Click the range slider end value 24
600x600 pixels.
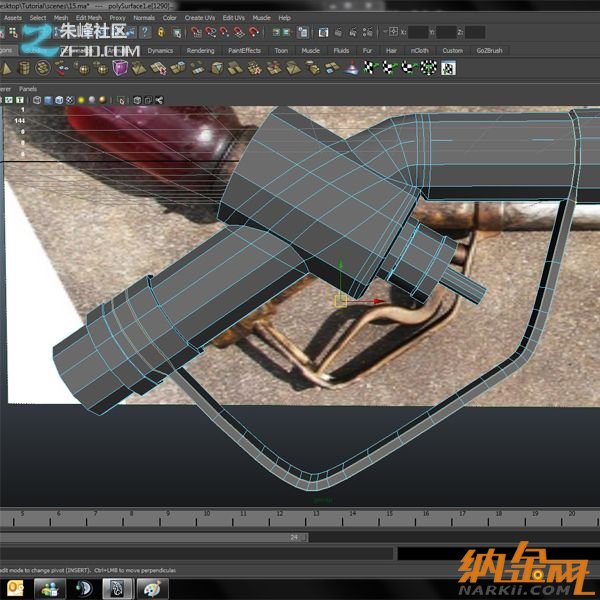(294, 537)
